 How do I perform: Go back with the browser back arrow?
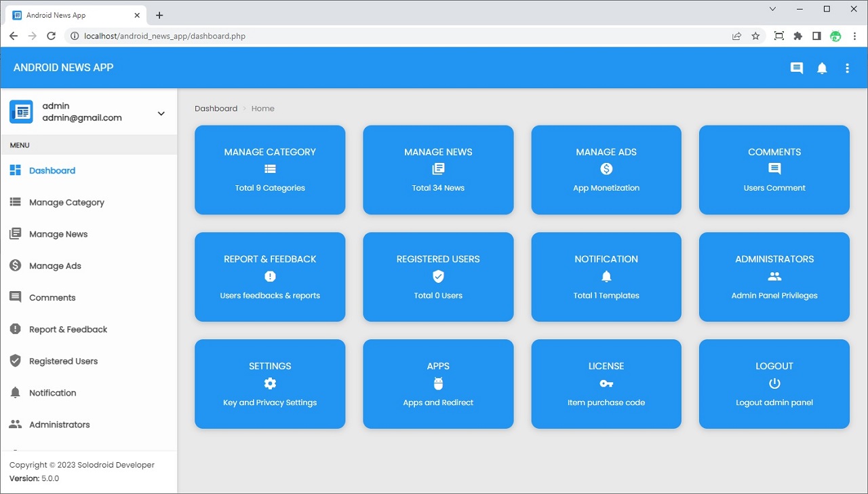click(x=14, y=36)
